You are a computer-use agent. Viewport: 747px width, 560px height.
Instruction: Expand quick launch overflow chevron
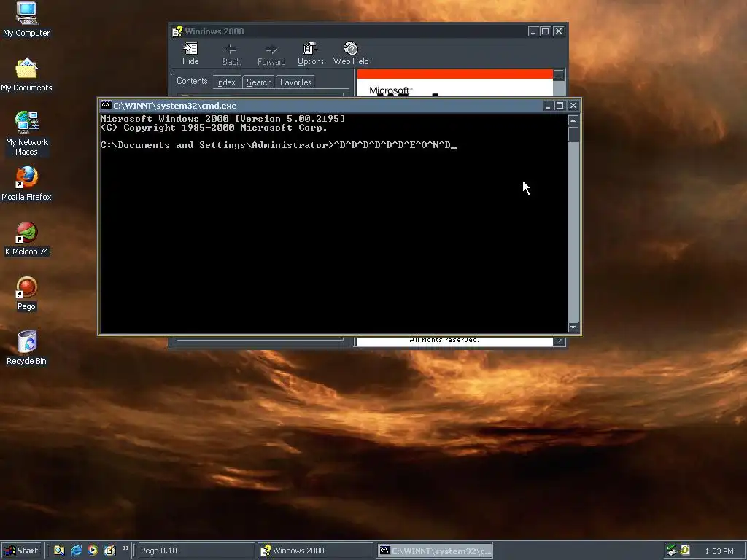[125, 548]
